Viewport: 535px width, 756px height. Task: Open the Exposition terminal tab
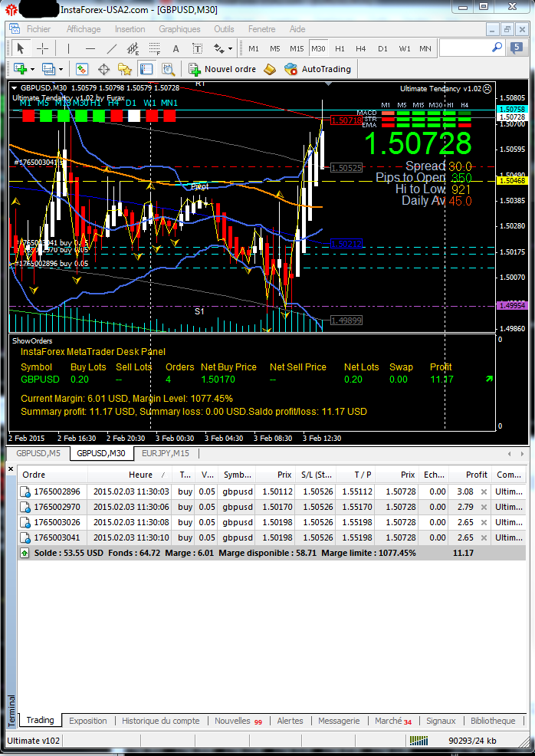(87, 721)
